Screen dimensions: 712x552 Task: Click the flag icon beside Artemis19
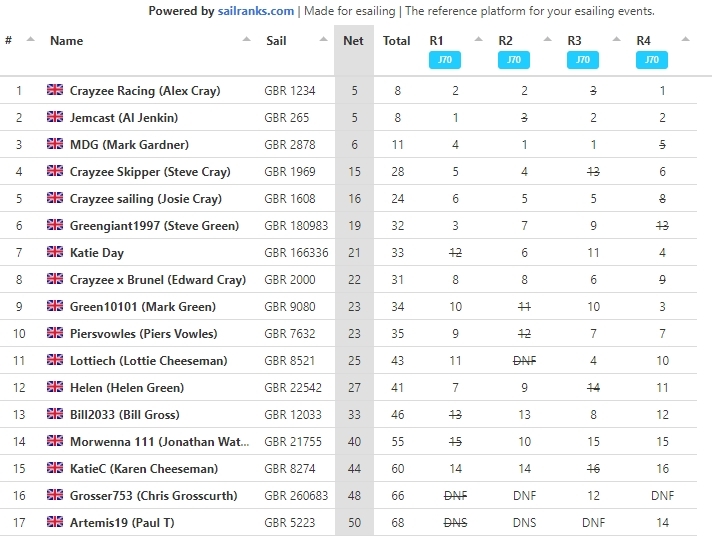pyautogui.click(x=55, y=522)
